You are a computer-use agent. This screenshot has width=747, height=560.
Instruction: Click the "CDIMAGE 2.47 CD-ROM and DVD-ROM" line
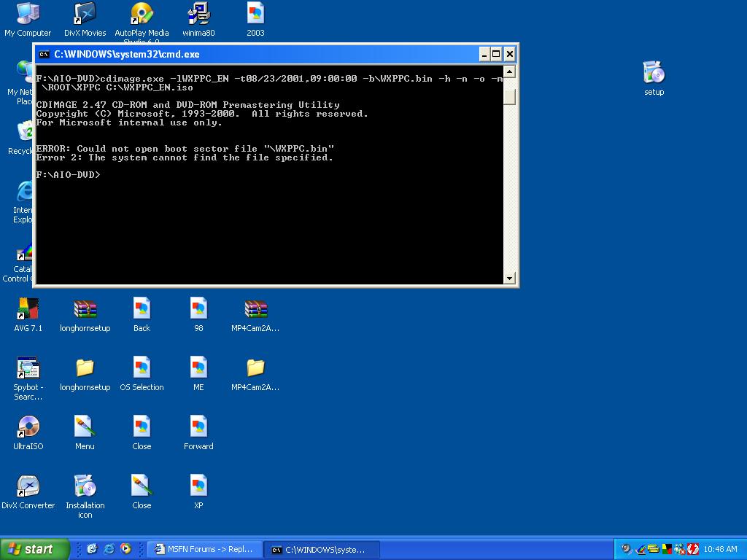[187, 105]
